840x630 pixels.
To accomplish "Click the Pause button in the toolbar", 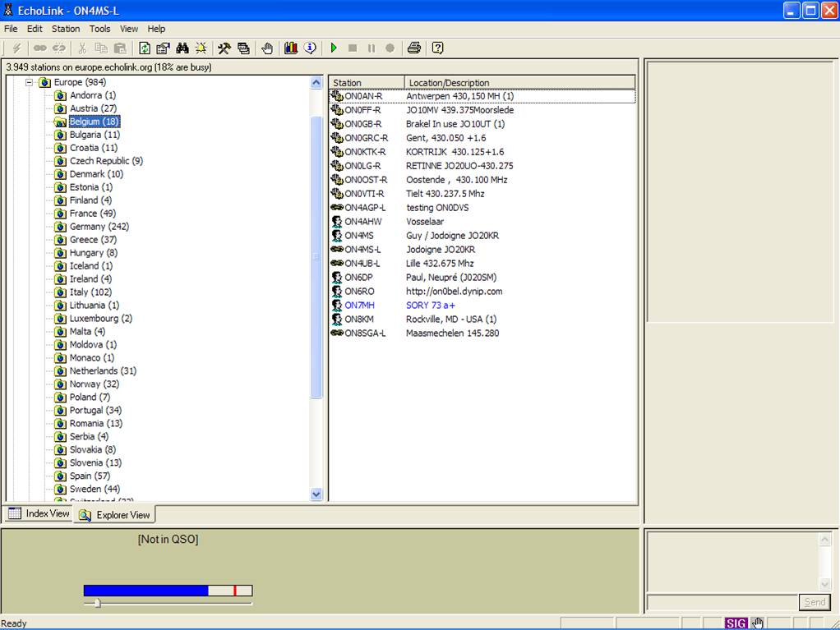I will tap(372, 48).
